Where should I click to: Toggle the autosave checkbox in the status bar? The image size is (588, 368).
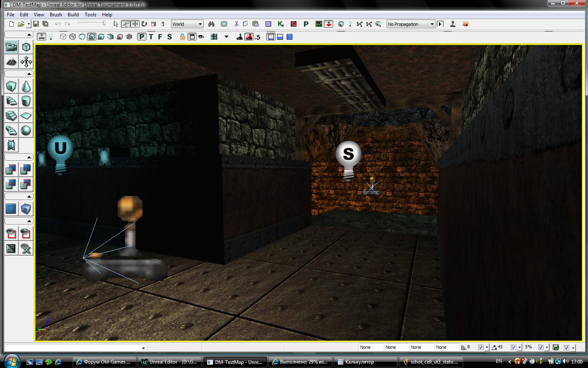click(566, 348)
